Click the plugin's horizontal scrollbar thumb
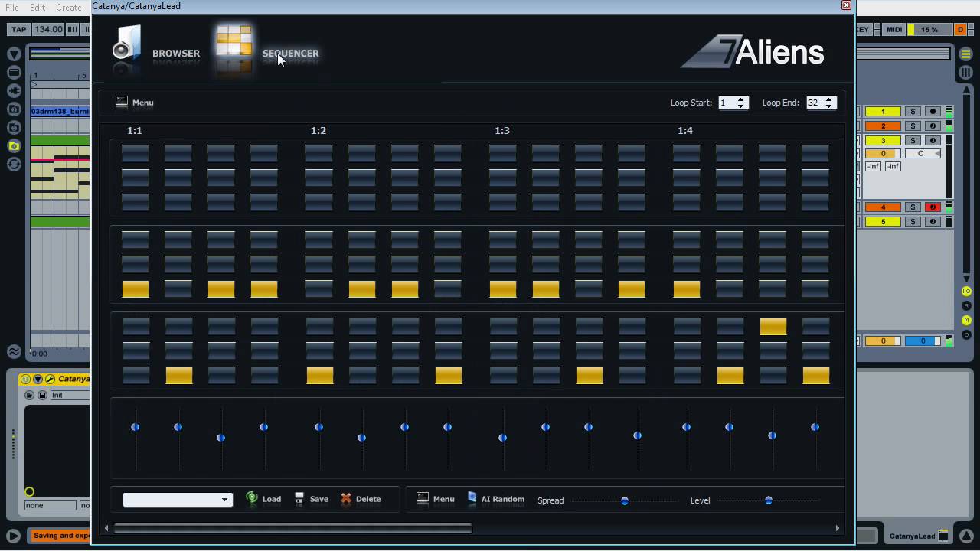Image resolution: width=980 pixels, height=551 pixels. click(x=293, y=528)
